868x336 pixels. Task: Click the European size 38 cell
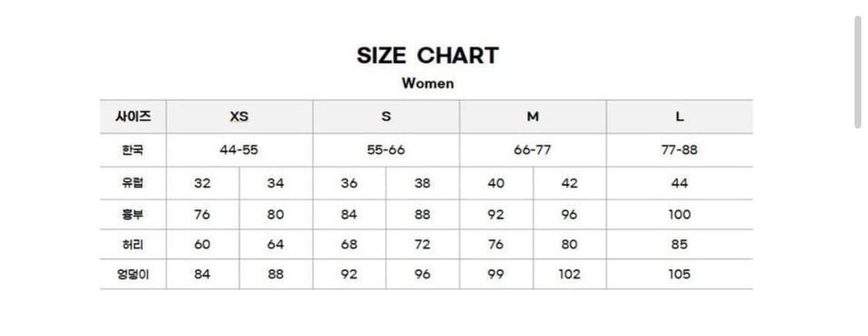tap(422, 183)
